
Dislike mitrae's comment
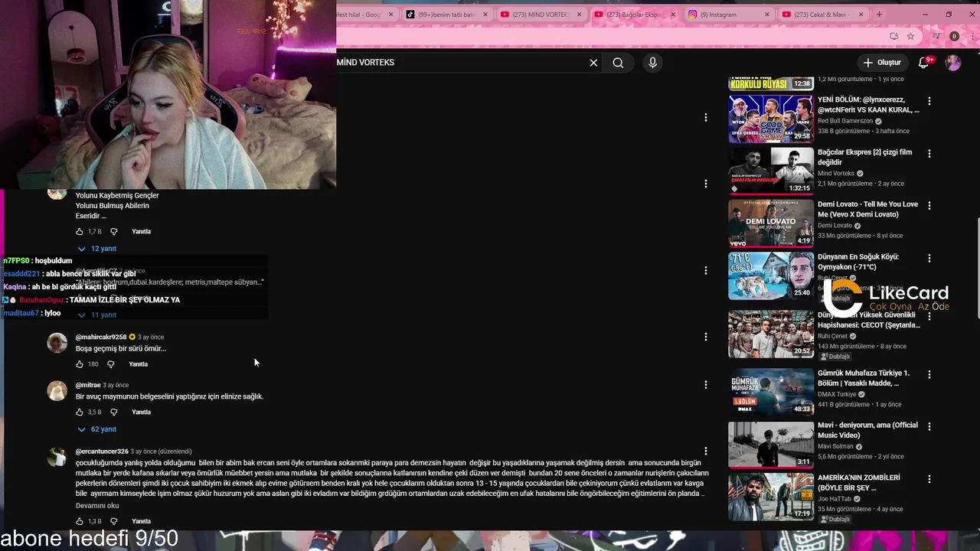[x=114, y=412]
